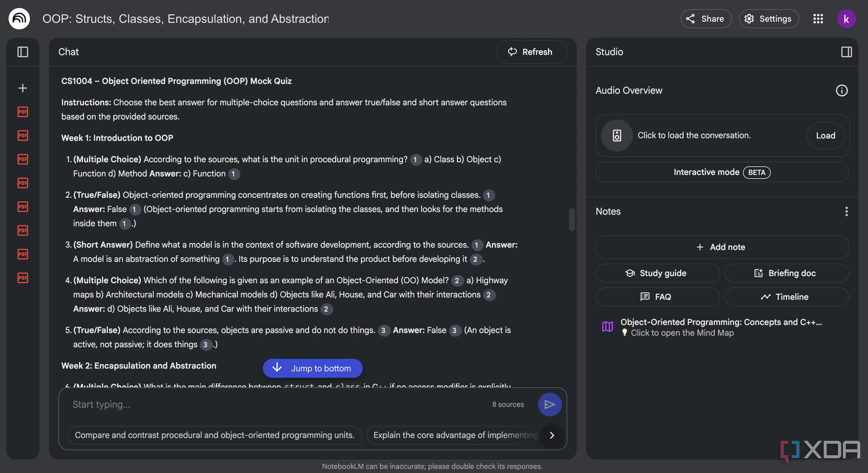Focus the Start typing input field

pos(276,404)
